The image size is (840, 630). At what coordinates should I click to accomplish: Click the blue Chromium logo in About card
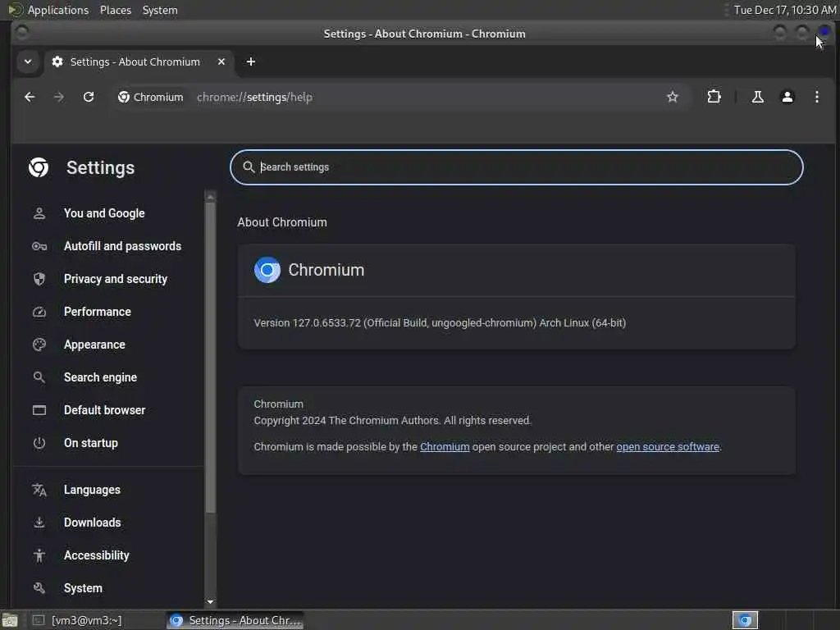click(267, 270)
